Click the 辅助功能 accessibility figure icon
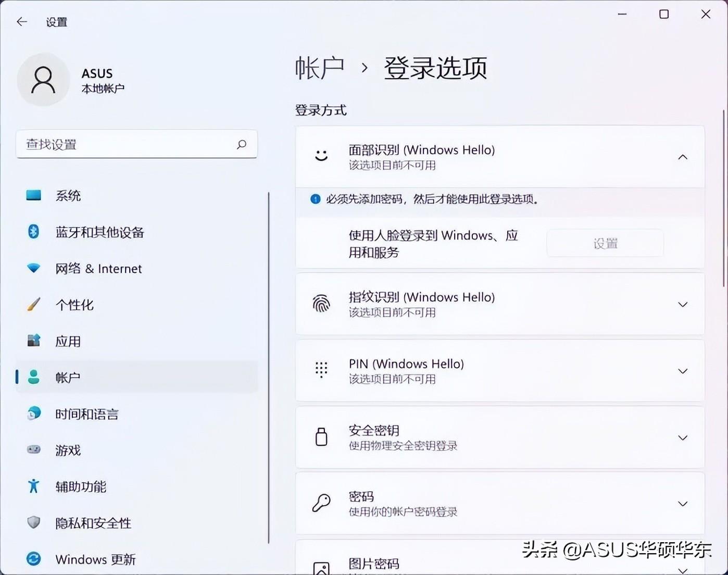 [x=34, y=486]
